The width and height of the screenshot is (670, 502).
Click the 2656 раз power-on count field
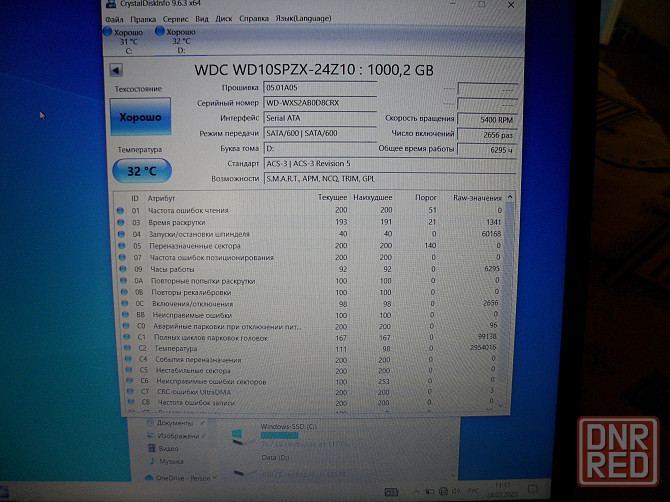[x=487, y=135]
